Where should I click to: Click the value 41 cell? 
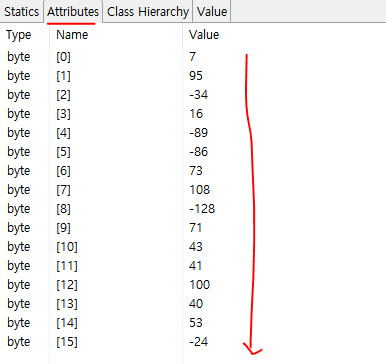[x=196, y=266]
